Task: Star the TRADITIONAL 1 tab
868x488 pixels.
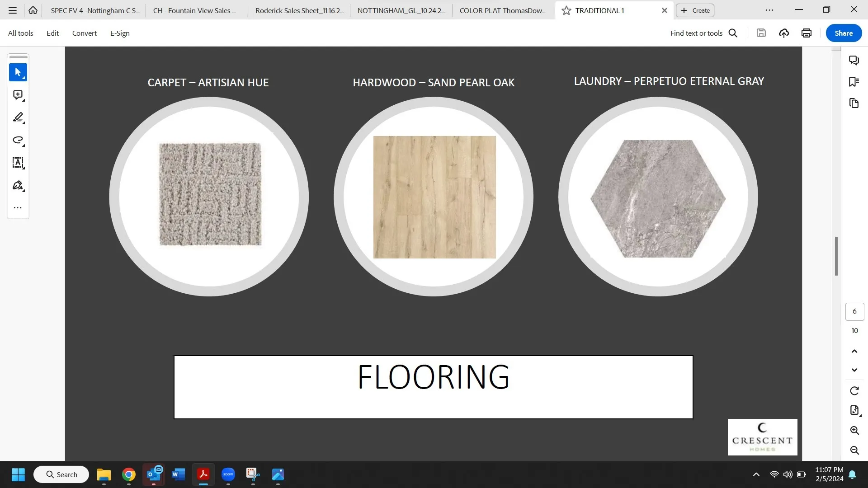Action: pyautogui.click(x=566, y=10)
